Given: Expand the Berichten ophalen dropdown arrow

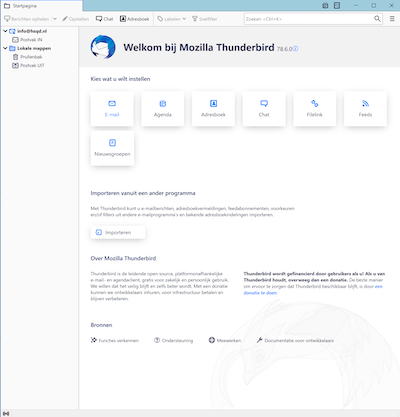Looking at the screenshot, I should point(55,19).
